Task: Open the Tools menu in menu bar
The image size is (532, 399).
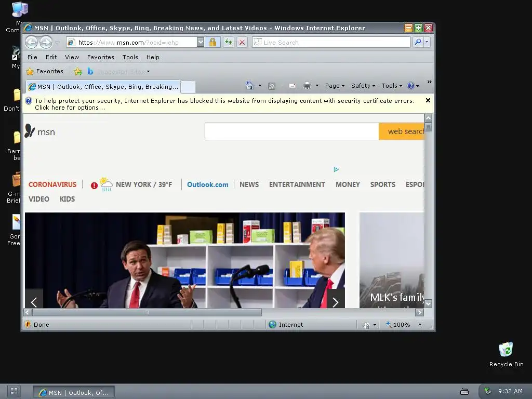Action: point(130,57)
